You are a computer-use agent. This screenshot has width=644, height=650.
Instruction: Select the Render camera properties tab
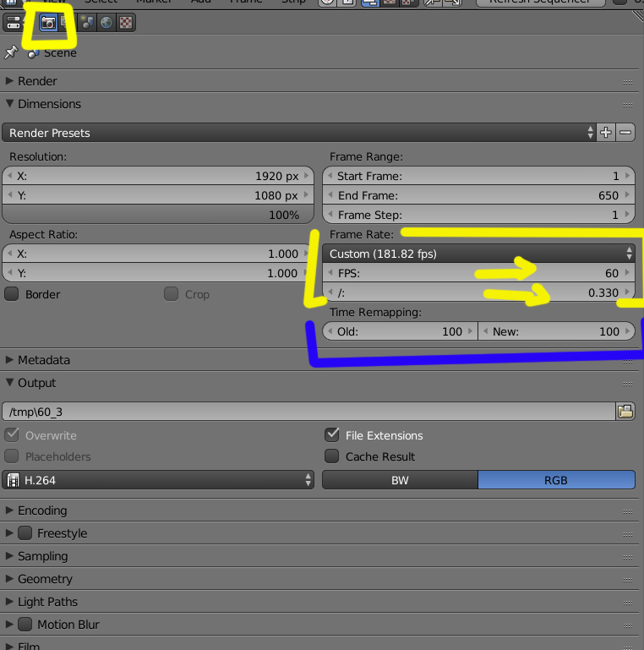(x=48, y=23)
